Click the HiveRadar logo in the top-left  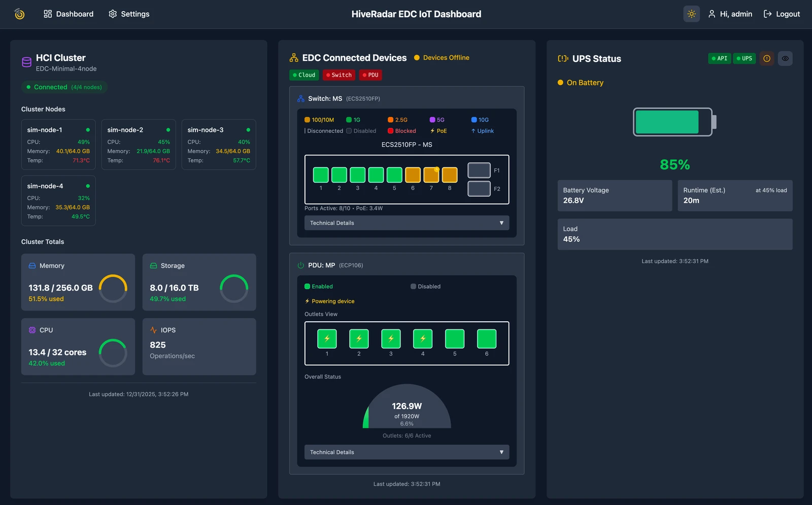(19, 14)
